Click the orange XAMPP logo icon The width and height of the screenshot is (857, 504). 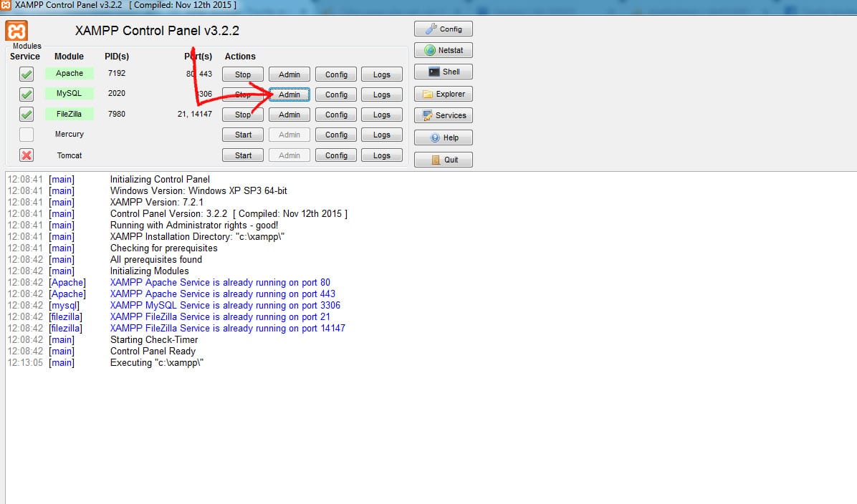point(17,31)
